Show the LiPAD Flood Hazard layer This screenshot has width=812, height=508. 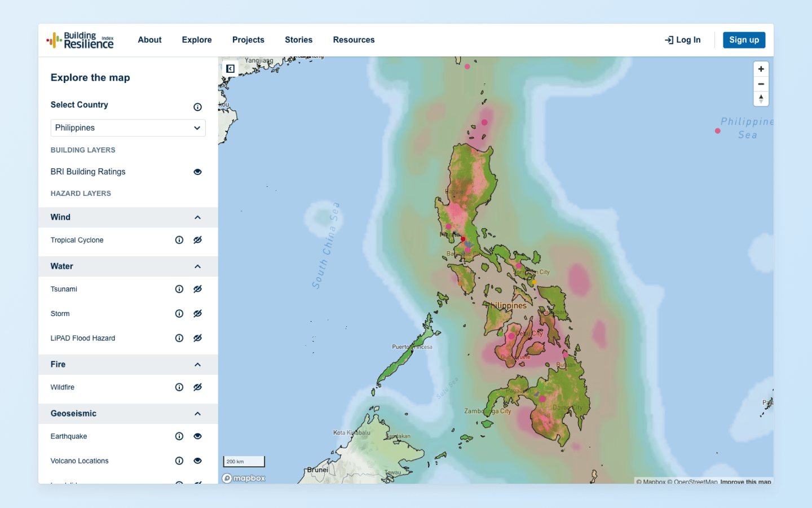click(x=197, y=338)
